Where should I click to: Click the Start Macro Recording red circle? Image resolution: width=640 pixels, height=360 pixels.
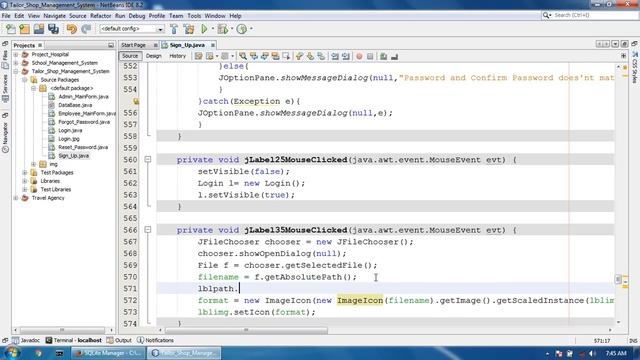coord(359,56)
